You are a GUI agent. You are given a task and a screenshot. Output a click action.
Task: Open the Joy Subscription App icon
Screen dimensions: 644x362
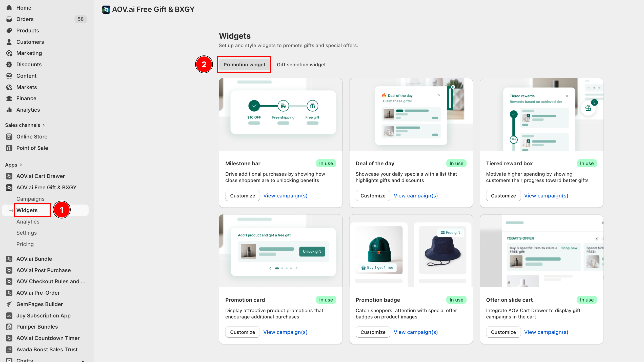point(9,315)
